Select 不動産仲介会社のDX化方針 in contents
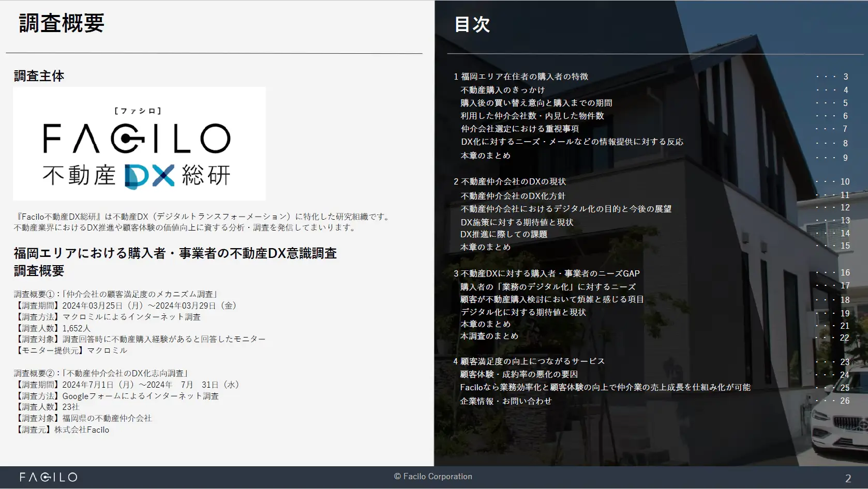868x489 pixels. click(513, 196)
